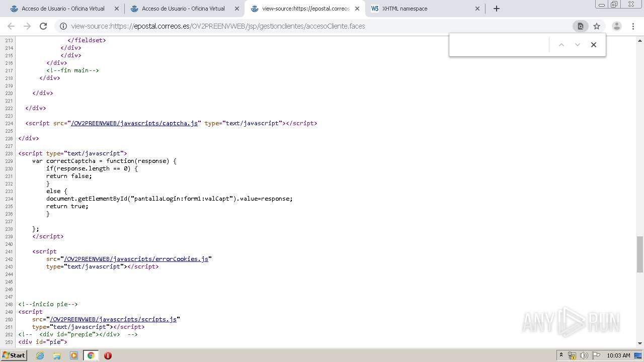The image size is (644, 362).
Task: Click the '<!--fin main-->' comment line
Action: [x=73, y=70]
